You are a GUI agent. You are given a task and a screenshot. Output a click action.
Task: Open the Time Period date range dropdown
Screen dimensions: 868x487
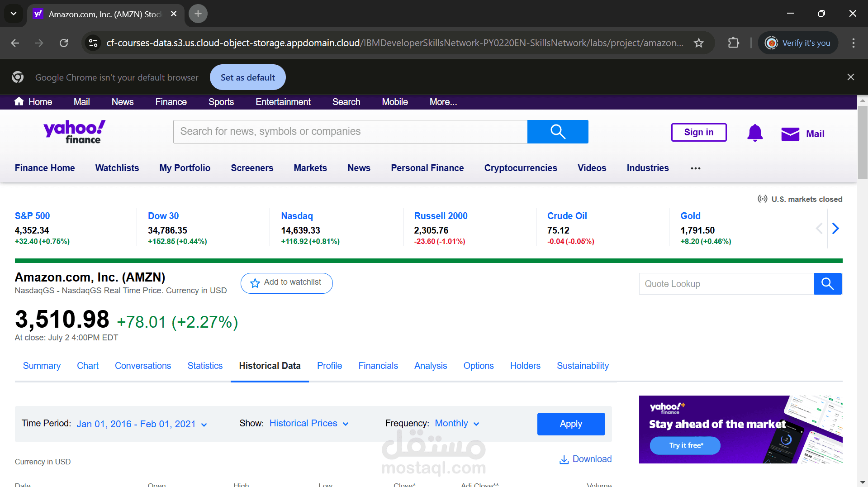pyautogui.click(x=142, y=424)
